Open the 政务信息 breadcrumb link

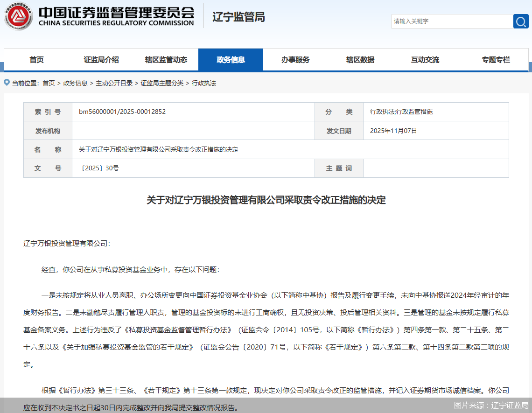74,83
